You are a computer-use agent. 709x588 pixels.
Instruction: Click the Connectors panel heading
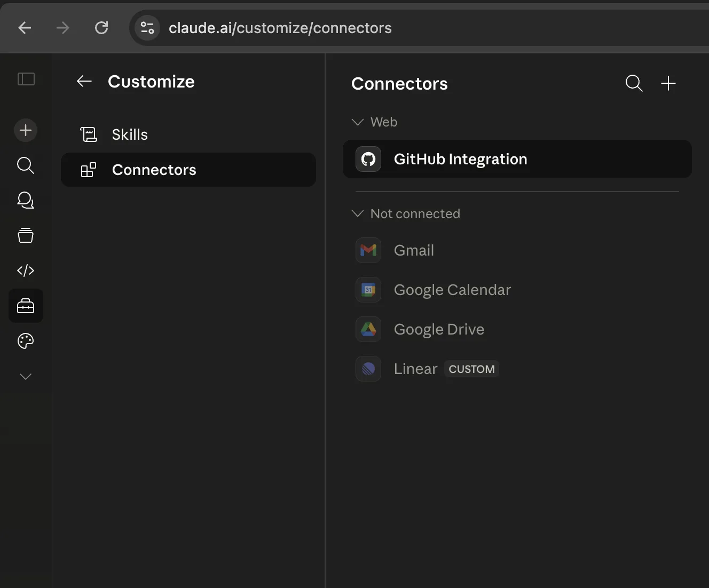pyautogui.click(x=399, y=84)
